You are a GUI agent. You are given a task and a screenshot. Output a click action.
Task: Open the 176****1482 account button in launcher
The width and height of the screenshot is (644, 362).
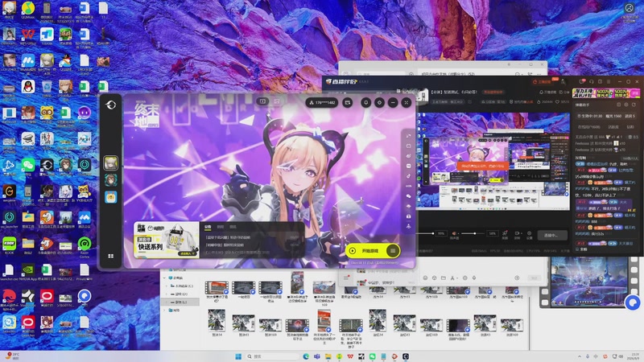pos(322,103)
